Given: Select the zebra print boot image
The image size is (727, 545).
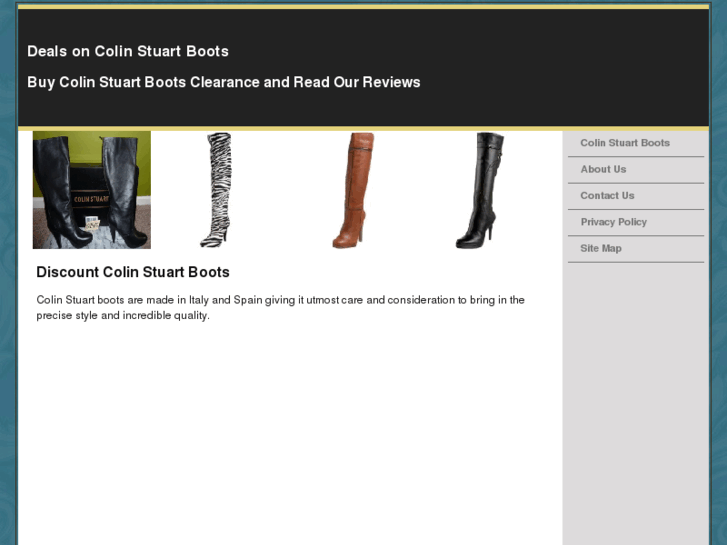Looking at the screenshot, I should 216,190.
